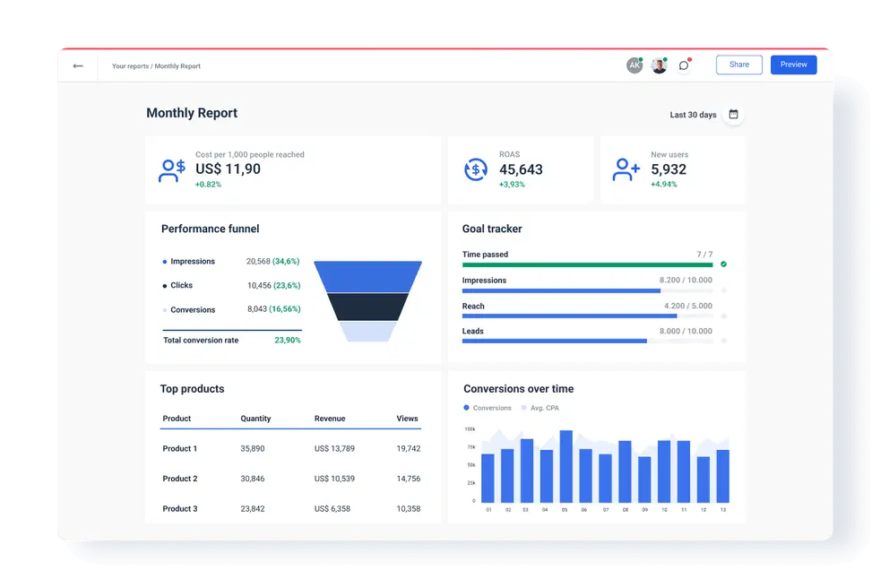Click the Conversions over time heading

click(518, 389)
